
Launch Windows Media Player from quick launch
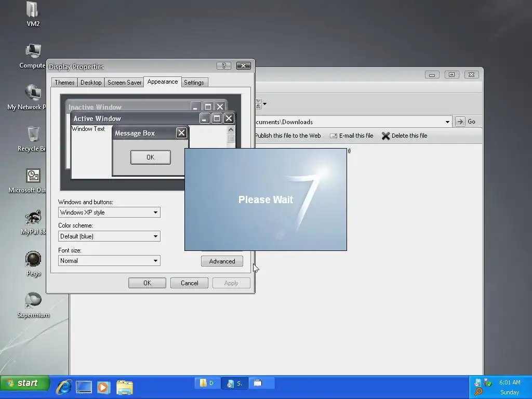click(x=103, y=387)
